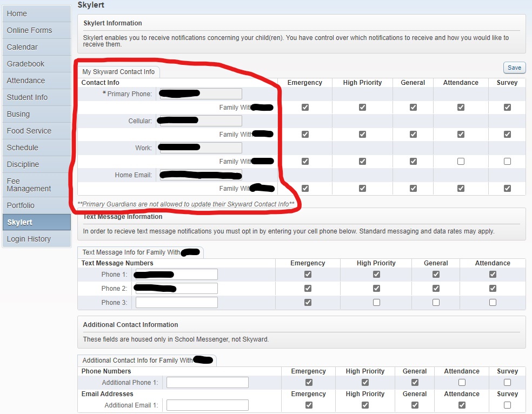
Task: Focus the empty Phone 3 text field
Action: point(176,303)
